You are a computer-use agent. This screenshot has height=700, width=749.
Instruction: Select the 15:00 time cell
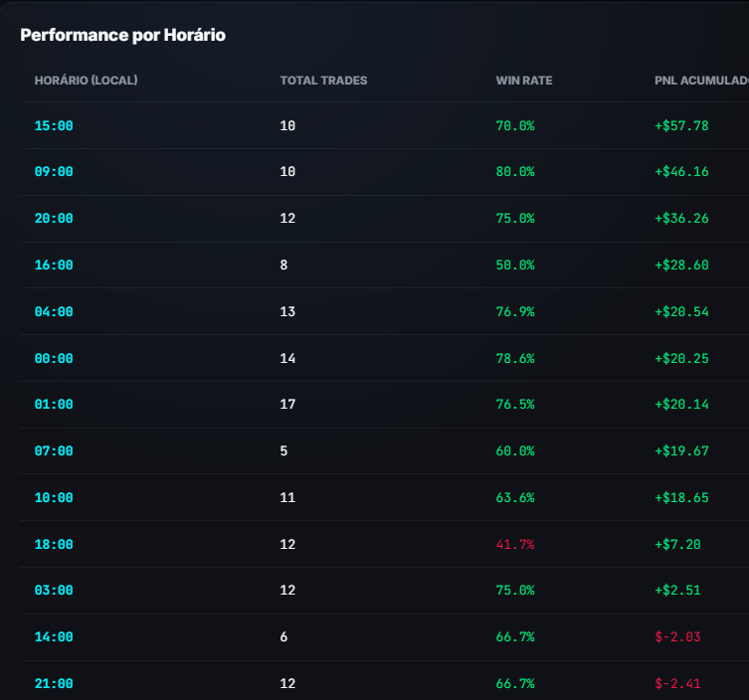tap(54, 126)
